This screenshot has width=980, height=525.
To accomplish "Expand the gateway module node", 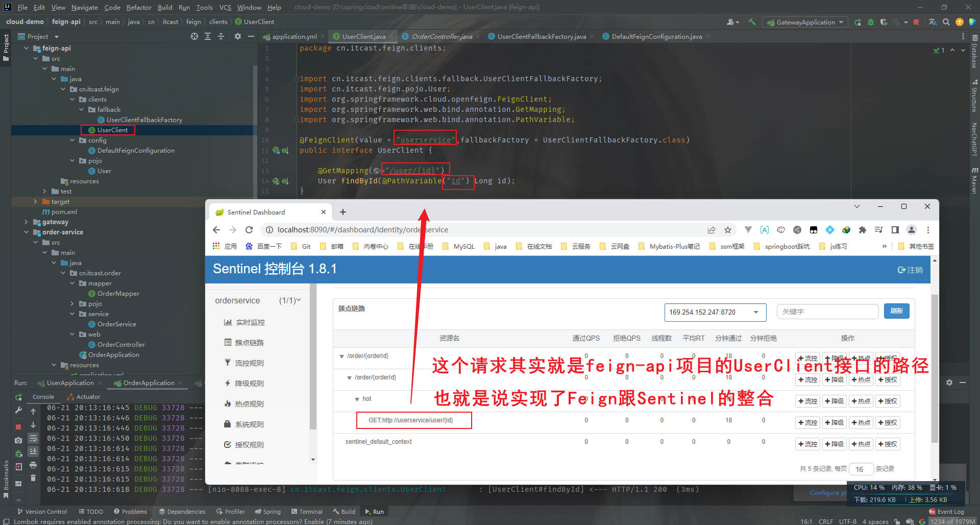I will [26, 222].
